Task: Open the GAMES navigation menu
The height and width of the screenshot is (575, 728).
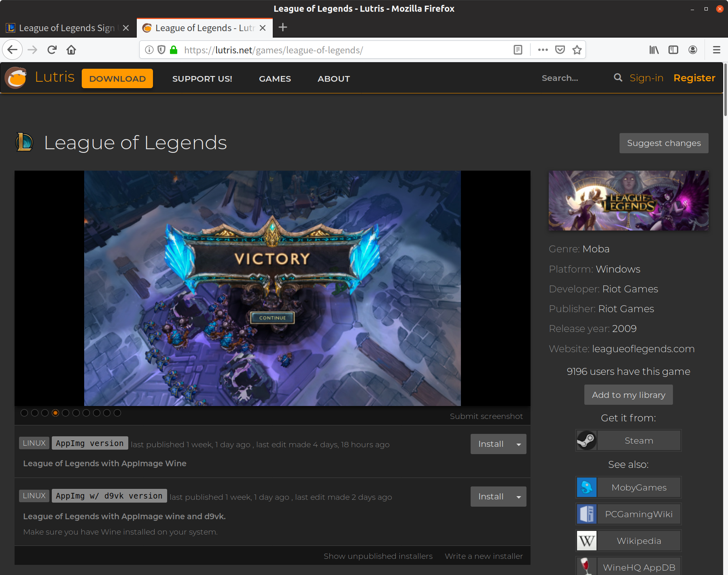Action: point(275,78)
